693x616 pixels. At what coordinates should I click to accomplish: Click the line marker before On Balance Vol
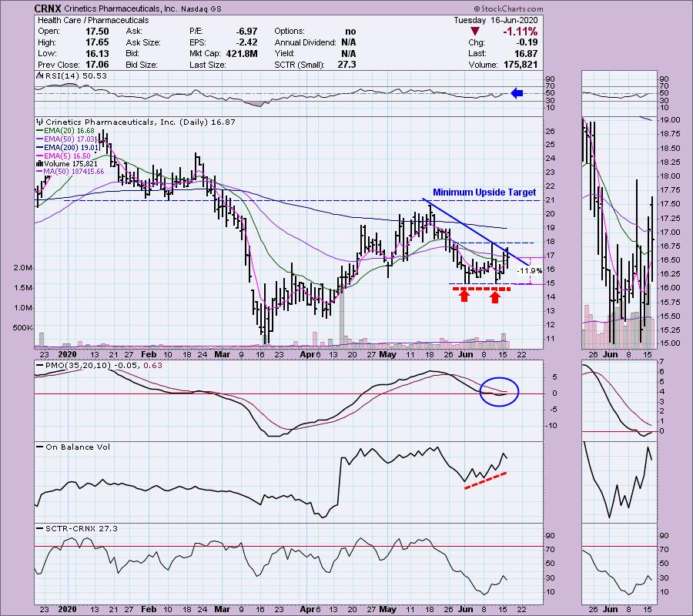[40, 447]
